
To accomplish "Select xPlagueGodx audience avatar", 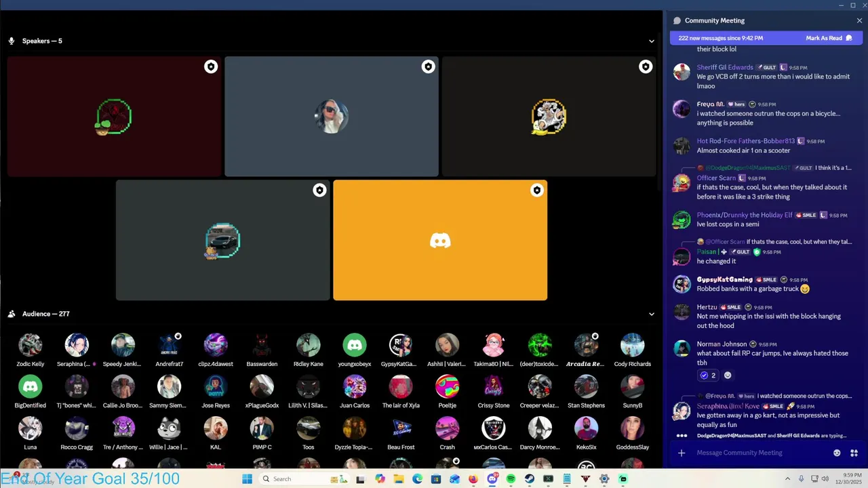I will pos(262,387).
